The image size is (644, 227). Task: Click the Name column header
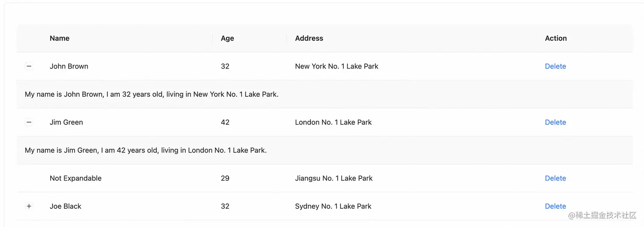pyautogui.click(x=60, y=38)
